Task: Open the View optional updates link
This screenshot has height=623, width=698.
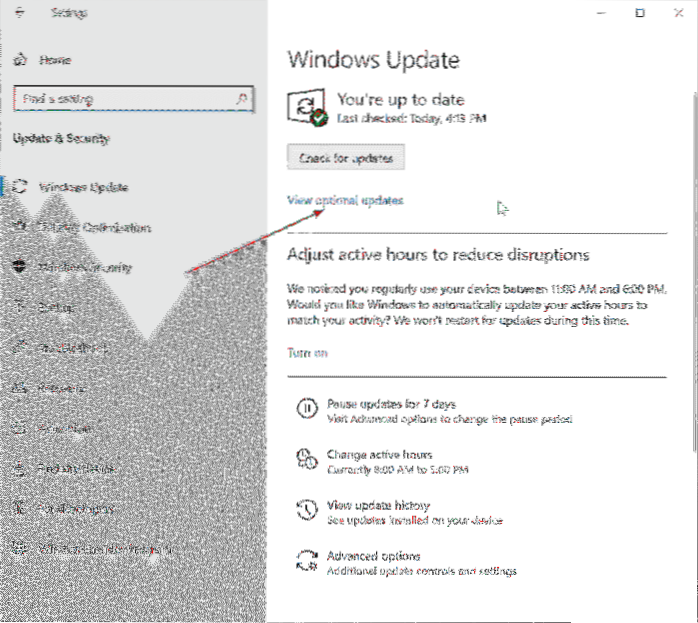Action: pyautogui.click(x=345, y=200)
